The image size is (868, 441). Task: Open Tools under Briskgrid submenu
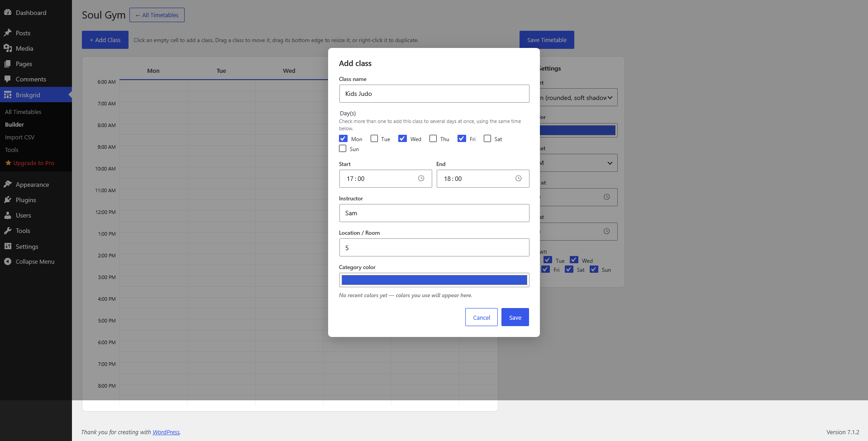coord(12,150)
